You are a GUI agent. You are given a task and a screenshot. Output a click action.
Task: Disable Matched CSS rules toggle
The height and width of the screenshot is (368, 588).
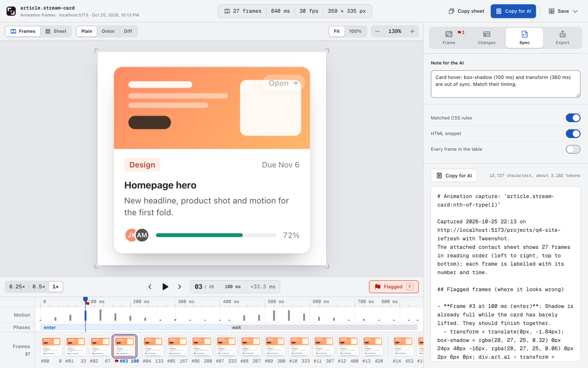tap(573, 118)
